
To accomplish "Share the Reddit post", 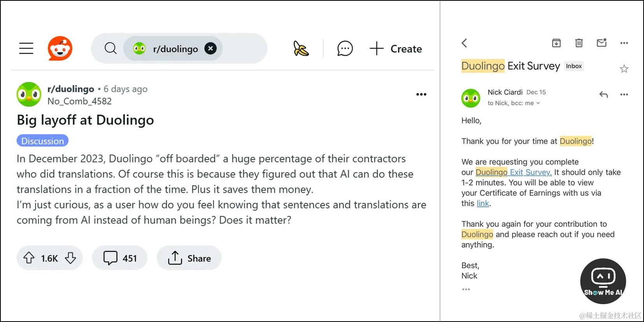I will (x=189, y=258).
